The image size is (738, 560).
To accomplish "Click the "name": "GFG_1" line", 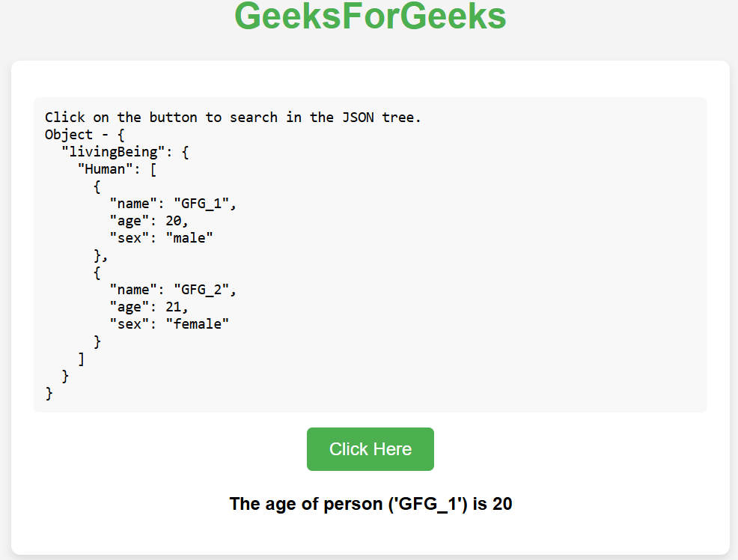I will coord(173,204).
